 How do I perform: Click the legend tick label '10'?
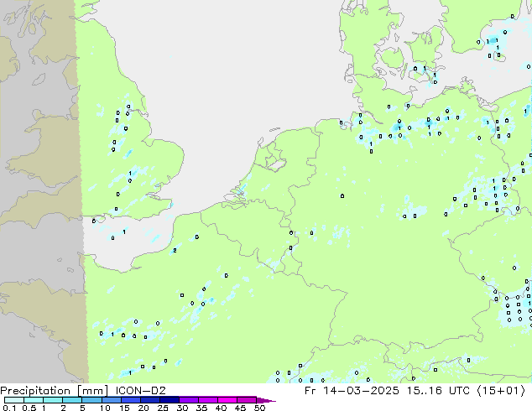105,408
